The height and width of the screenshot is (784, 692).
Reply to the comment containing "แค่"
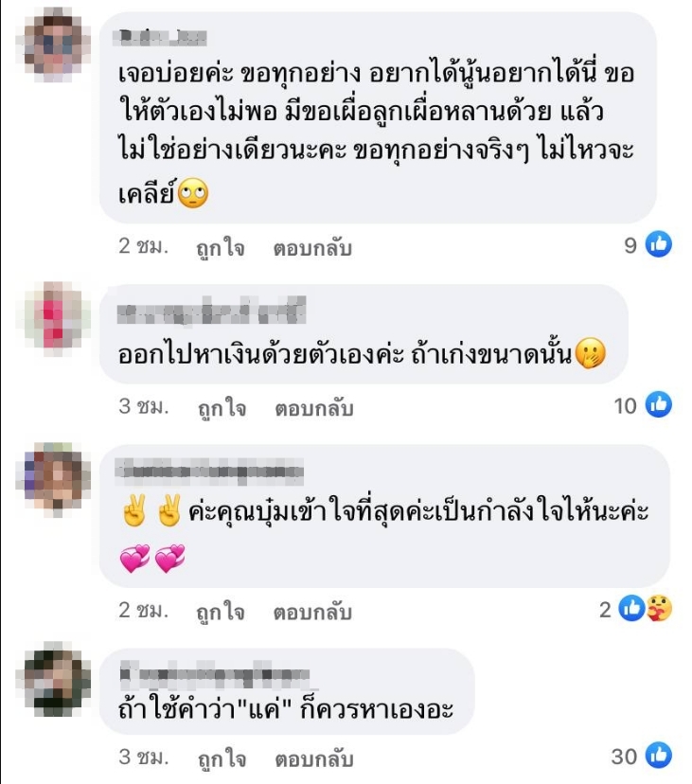click(314, 758)
